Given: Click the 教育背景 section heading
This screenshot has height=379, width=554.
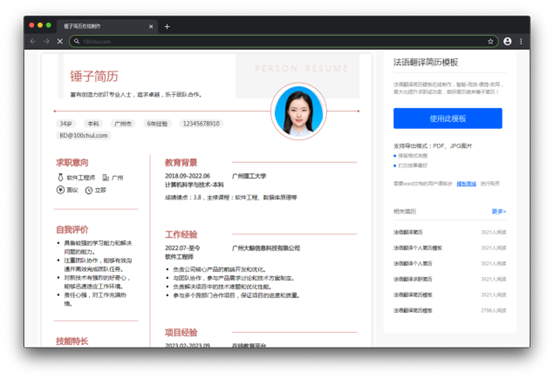Looking at the screenshot, I should (181, 162).
